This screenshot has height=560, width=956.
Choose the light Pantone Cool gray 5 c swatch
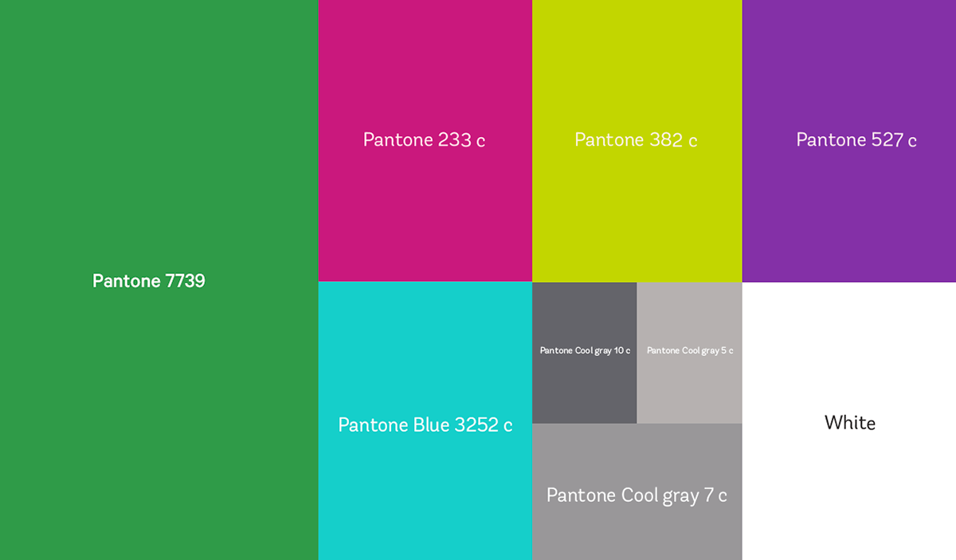pos(690,353)
